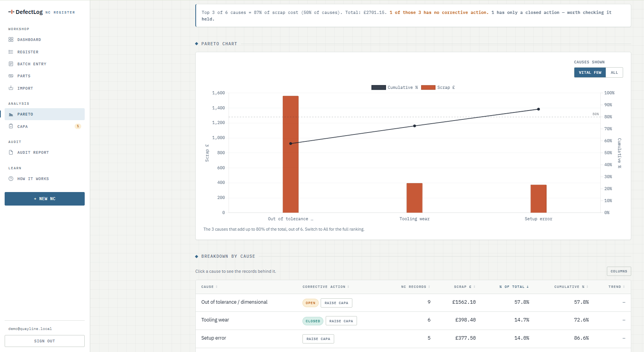Screen dimensions: 644x352
Task: Switch causes shown to All
Action: point(614,73)
